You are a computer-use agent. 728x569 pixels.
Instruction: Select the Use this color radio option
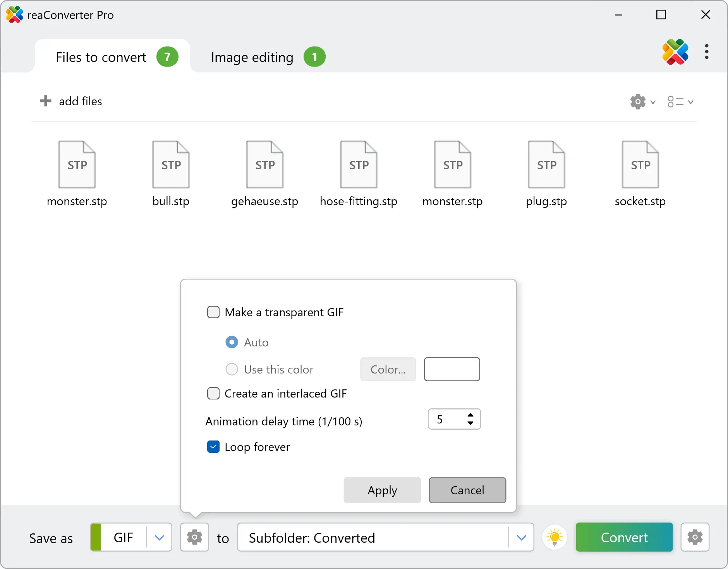[x=232, y=369]
